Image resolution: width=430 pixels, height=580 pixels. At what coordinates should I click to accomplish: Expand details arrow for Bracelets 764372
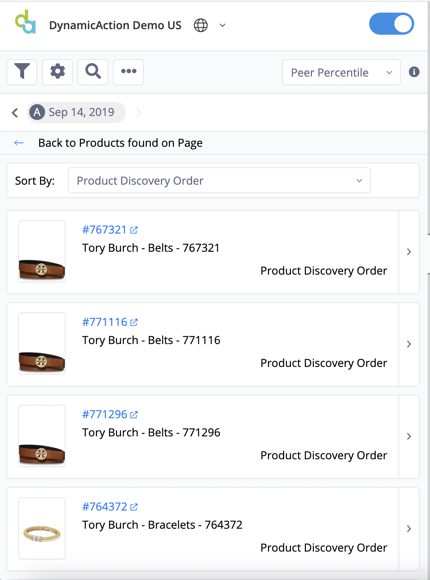coord(409,529)
